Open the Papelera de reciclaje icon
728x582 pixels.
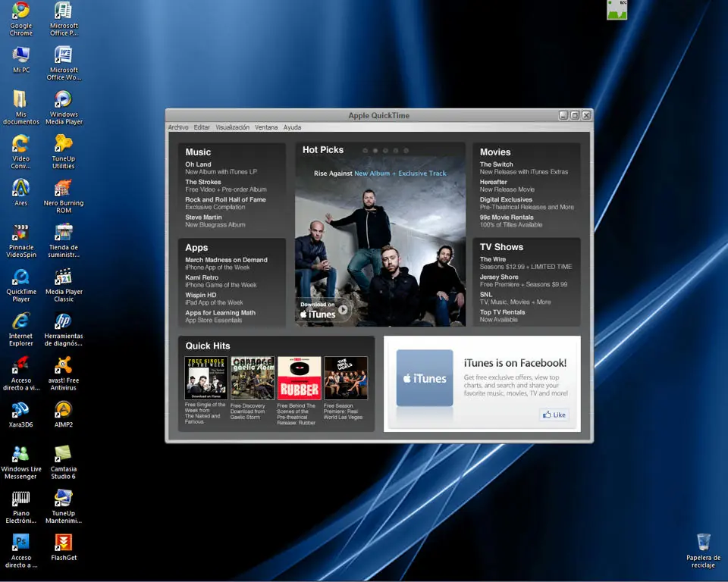click(703, 550)
